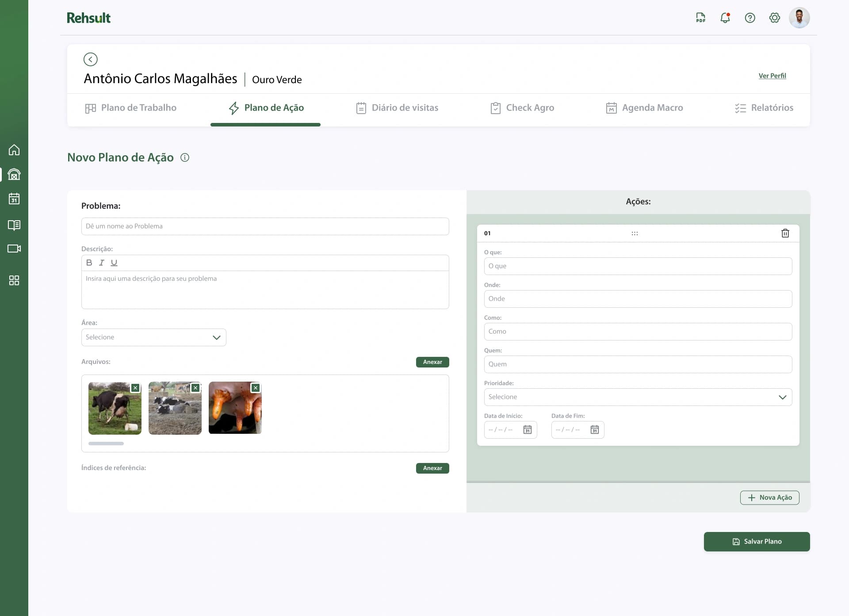
Task: Switch to Diário de visitas tab
Action: tap(397, 108)
